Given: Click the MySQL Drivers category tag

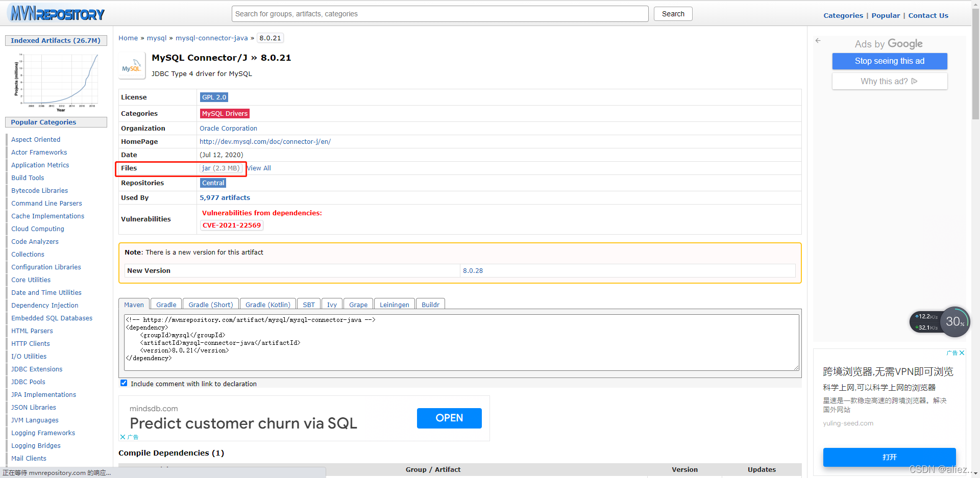Looking at the screenshot, I should click(x=225, y=113).
